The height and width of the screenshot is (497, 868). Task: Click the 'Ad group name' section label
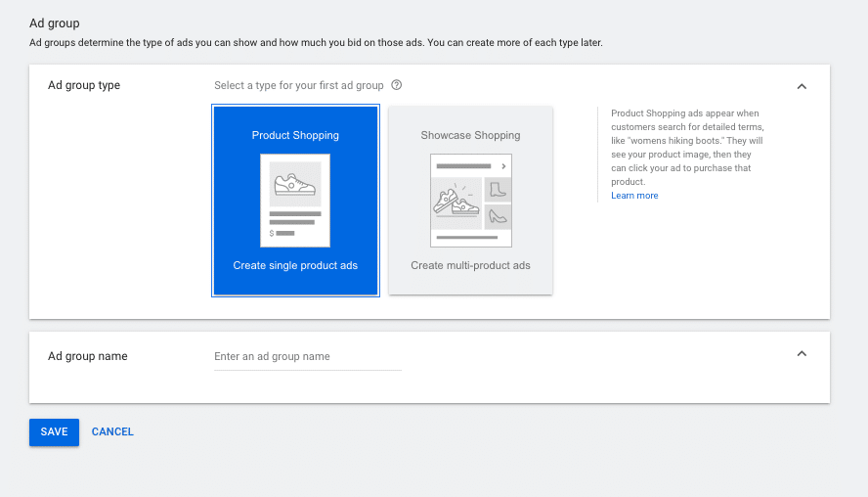pos(88,356)
